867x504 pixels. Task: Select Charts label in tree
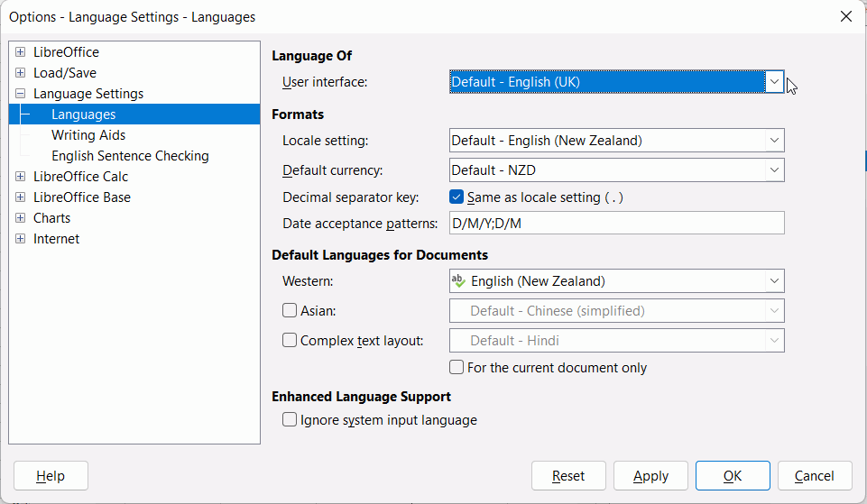click(x=52, y=217)
